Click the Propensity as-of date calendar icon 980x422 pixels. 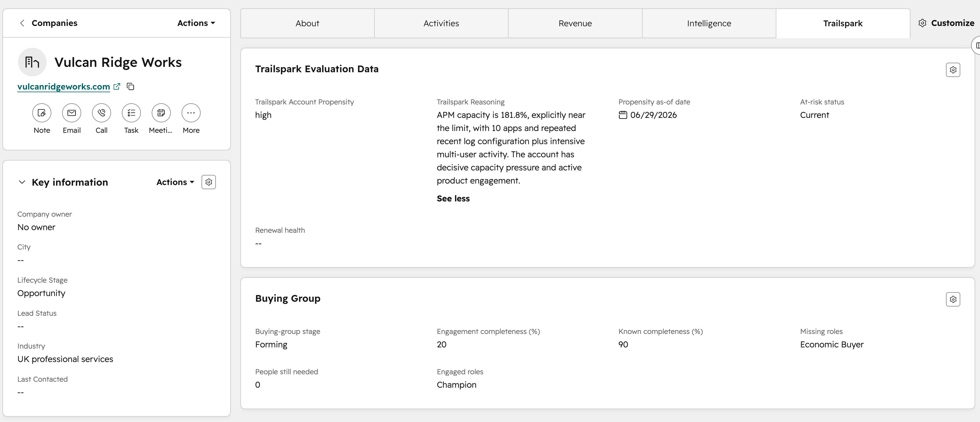tap(623, 115)
